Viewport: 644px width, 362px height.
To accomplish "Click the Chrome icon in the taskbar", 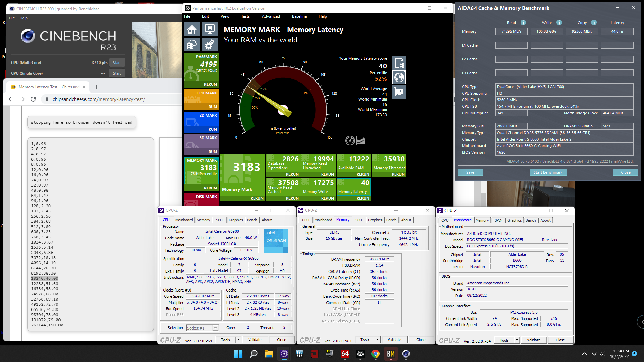I will tap(376, 354).
